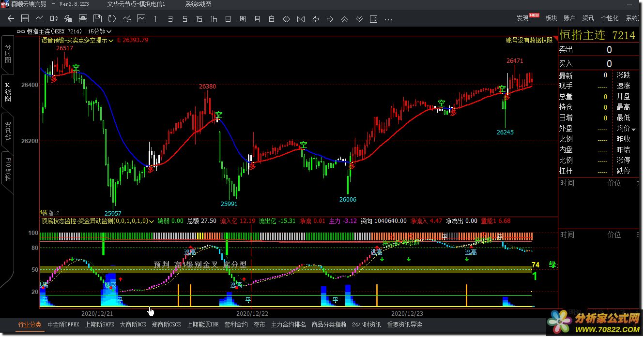
Task: Select the daily period 日
Action: pos(228,19)
